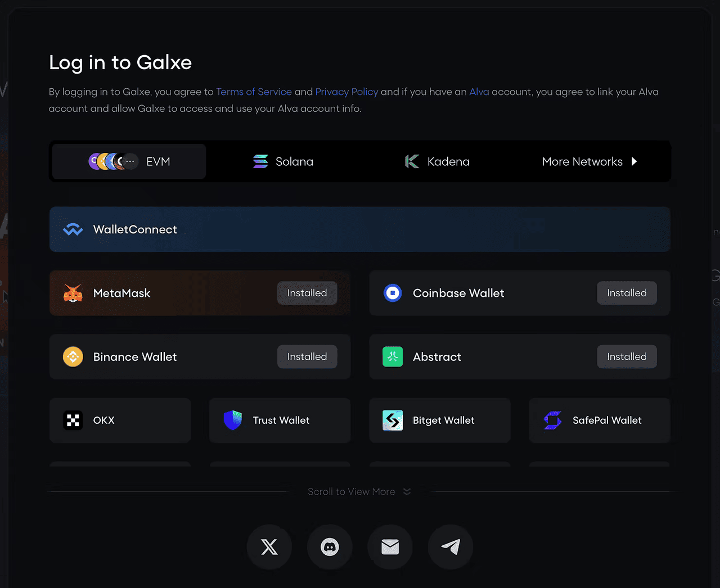The width and height of the screenshot is (720, 588).
Task: Click the Coinbase Wallet blue circle icon
Action: pyautogui.click(x=393, y=293)
